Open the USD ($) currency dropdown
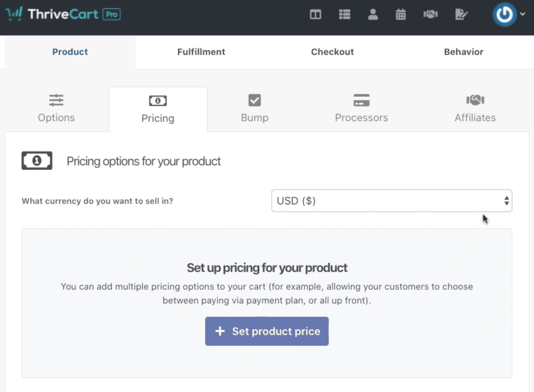 pyautogui.click(x=391, y=201)
